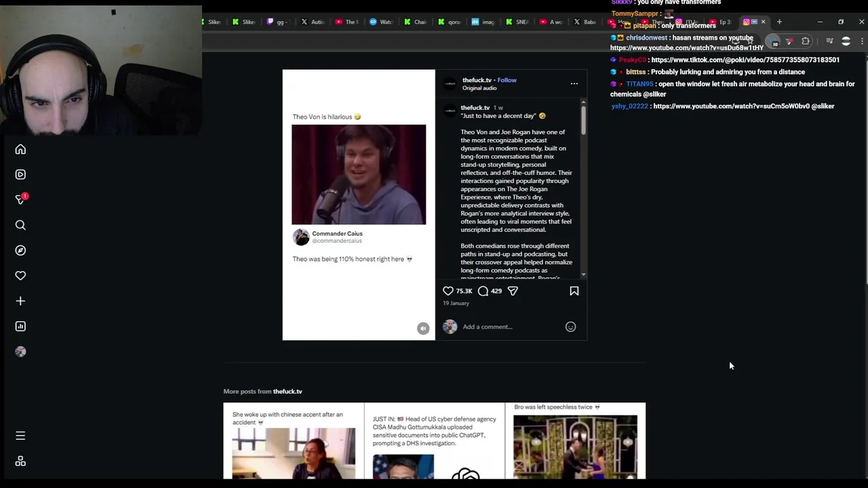Click the Add a comment field
The image size is (868, 488).
click(x=512, y=327)
